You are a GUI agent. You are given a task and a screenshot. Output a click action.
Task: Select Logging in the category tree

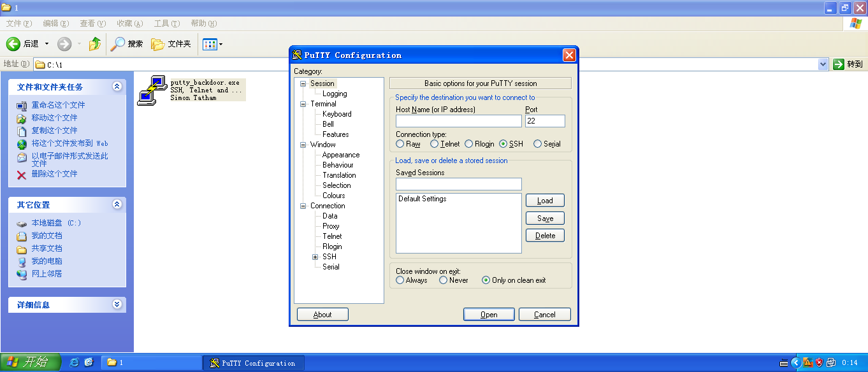[x=335, y=94]
